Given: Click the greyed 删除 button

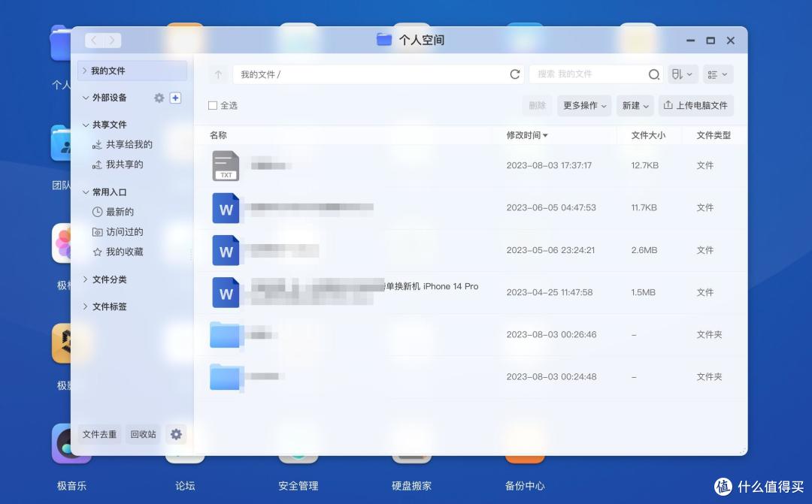Looking at the screenshot, I should 537,106.
